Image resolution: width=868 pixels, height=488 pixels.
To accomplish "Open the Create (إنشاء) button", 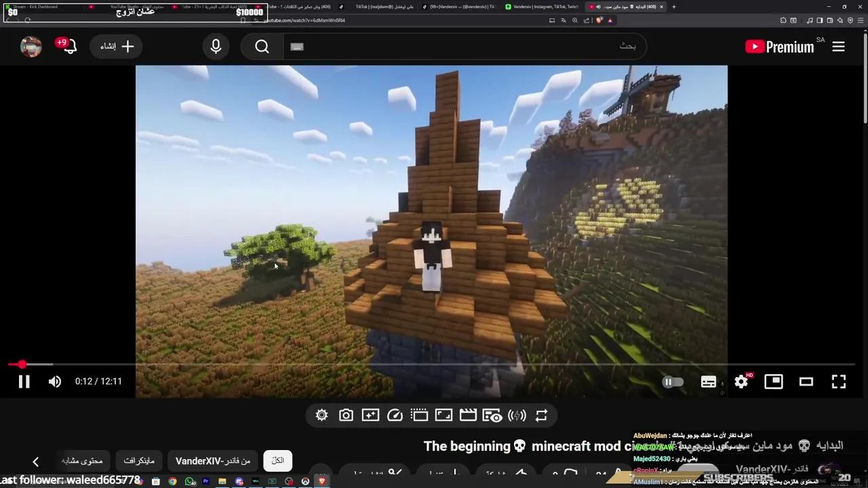I will click(x=117, y=46).
